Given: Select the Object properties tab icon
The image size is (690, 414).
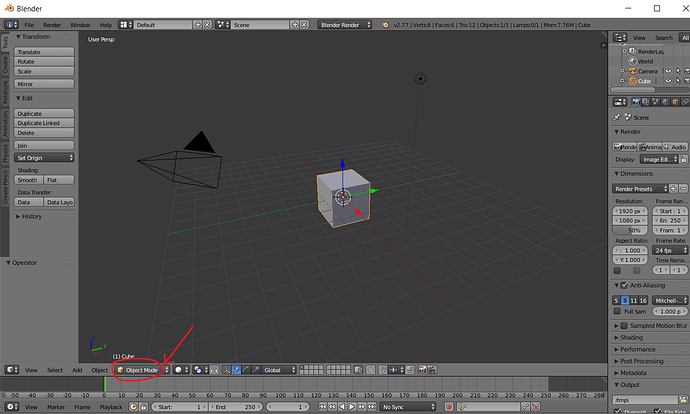Looking at the screenshot, I should click(x=675, y=102).
